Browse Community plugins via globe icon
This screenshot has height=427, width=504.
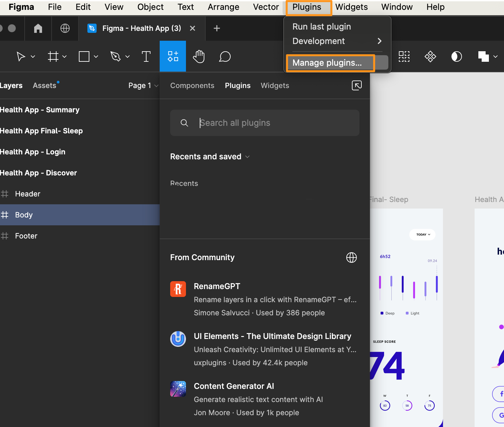pos(352,258)
